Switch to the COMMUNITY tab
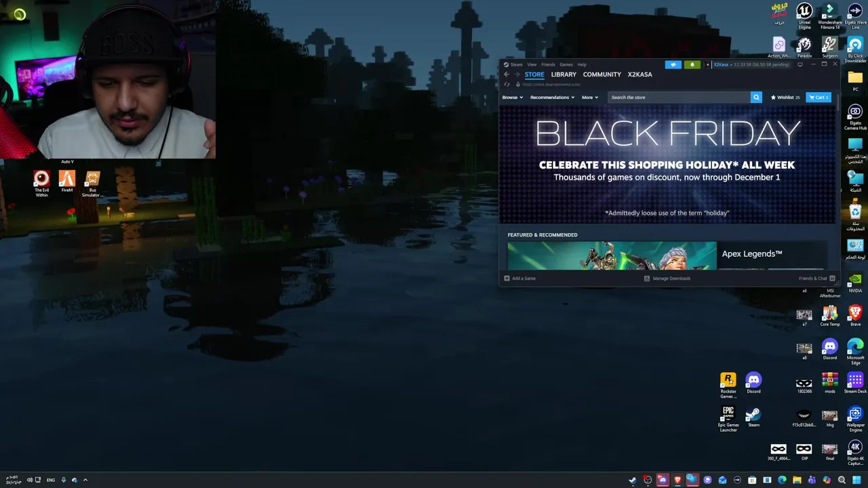Image resolution: width=868 pixels, height=488 pixels. pos(601,75)
